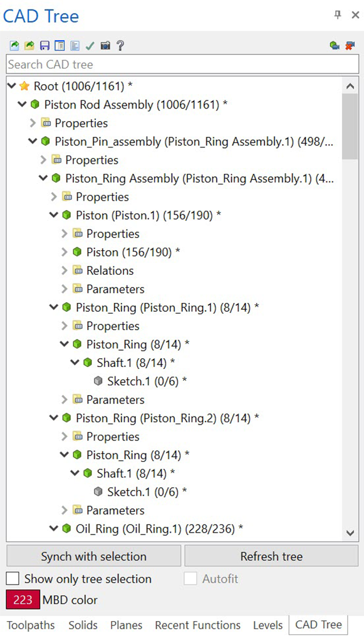Screen dimensions: 364x643
Task: Open the red MBD color swatch
Action: (23, 600)
